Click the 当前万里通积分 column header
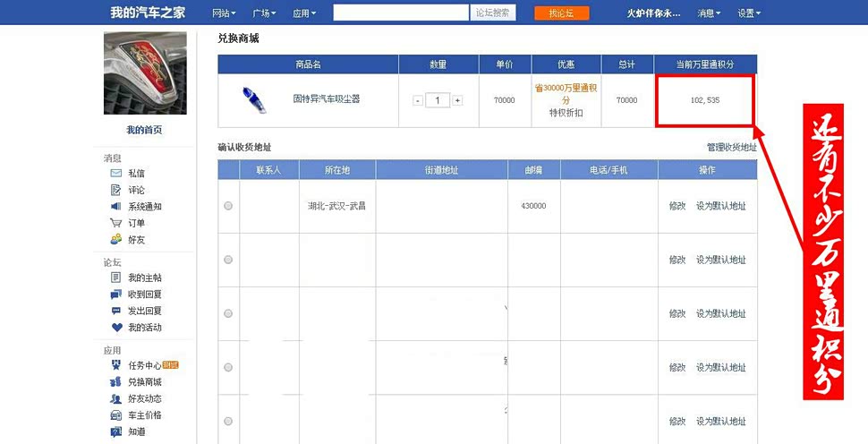 [705, 64]
